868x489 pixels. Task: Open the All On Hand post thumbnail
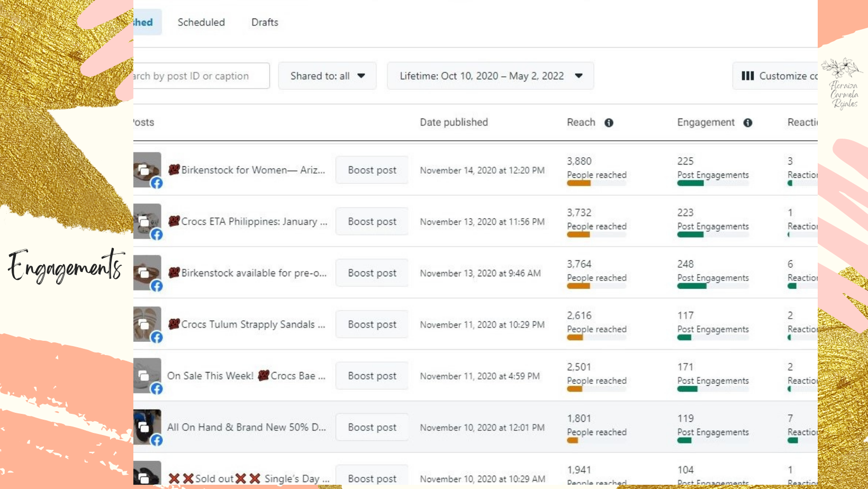(x=147, y=427)
